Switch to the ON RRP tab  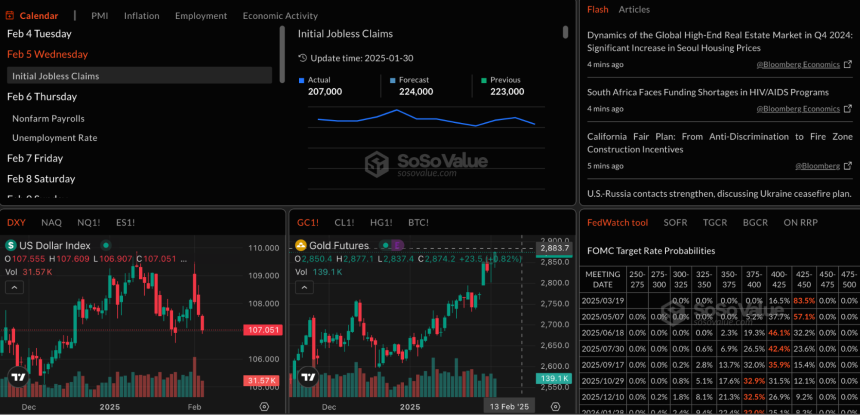point(802,223)
